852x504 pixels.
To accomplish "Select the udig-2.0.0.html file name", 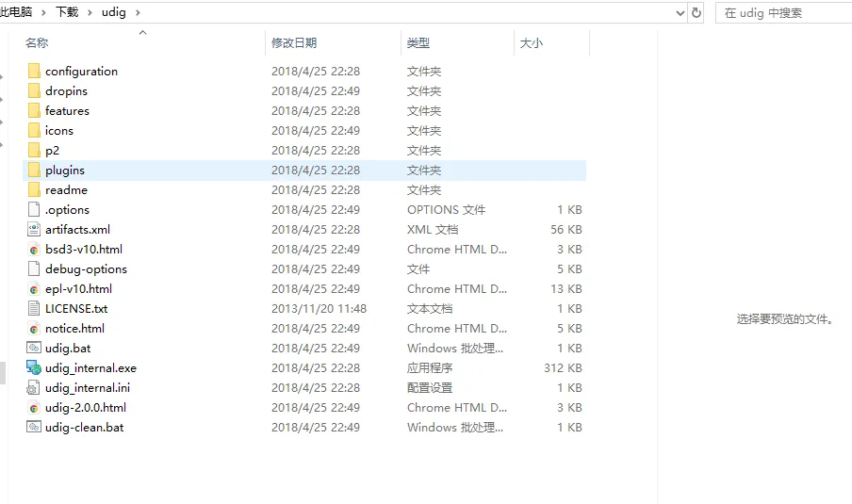I will pos(86,407).
